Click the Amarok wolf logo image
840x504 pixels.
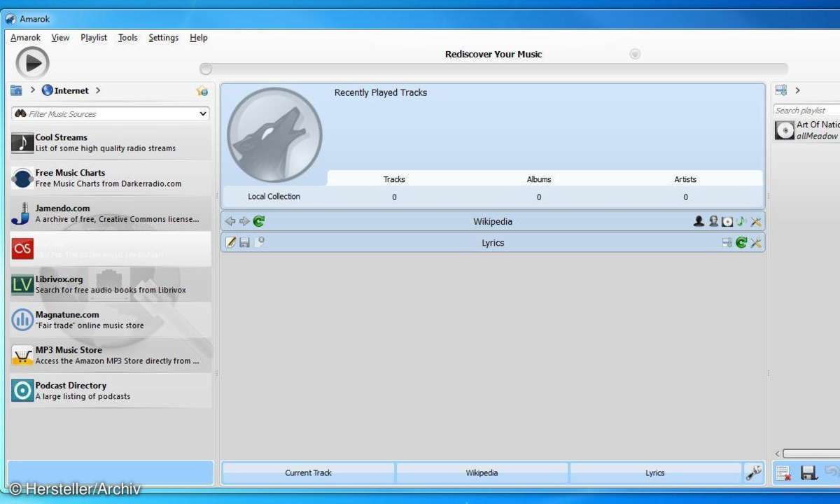pos(275,135)
